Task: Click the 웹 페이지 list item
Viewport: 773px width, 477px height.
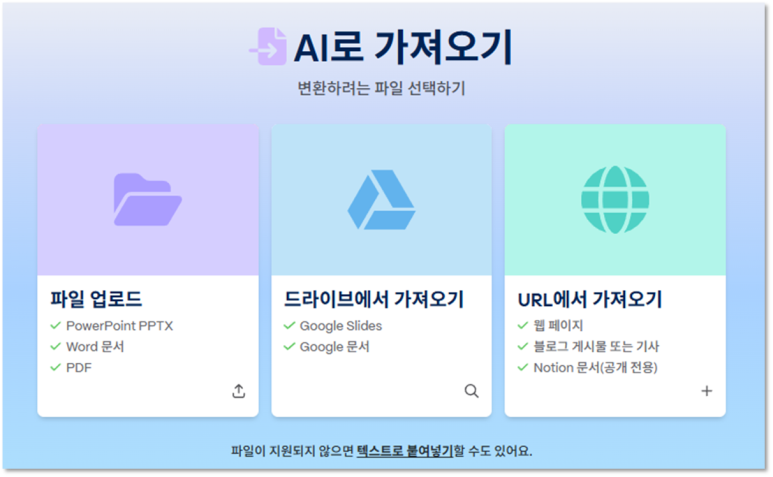Action: 558,326
